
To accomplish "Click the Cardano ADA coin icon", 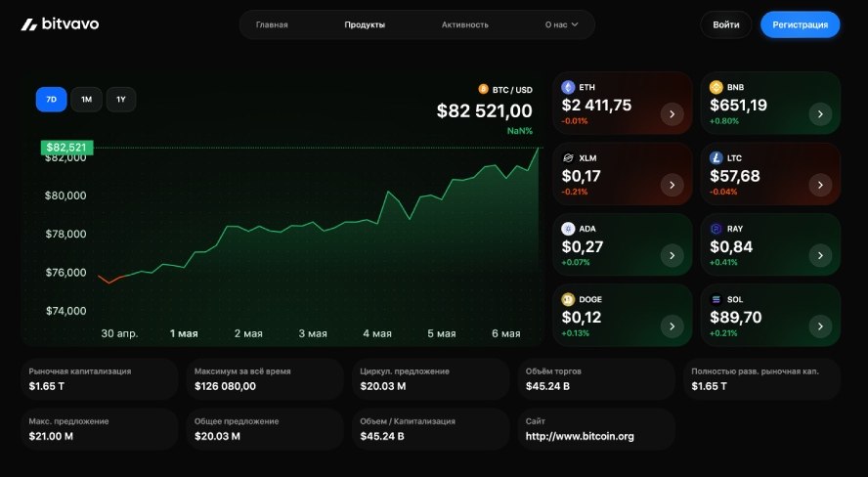I will click(x=568, y=229).
